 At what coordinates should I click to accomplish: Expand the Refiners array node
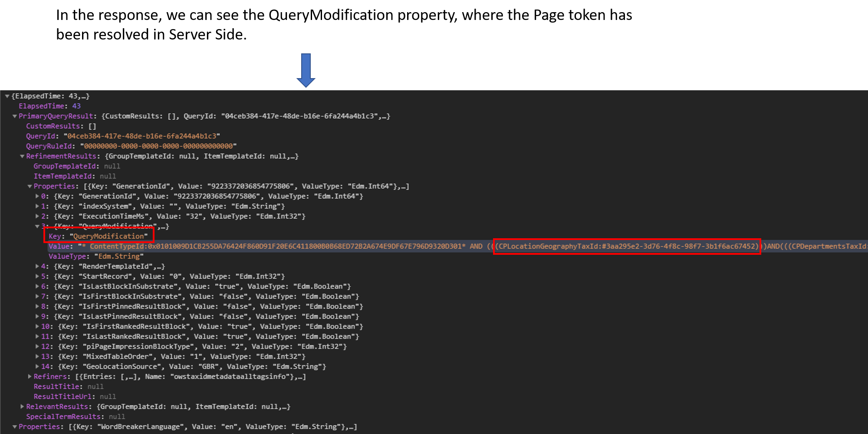30,377
